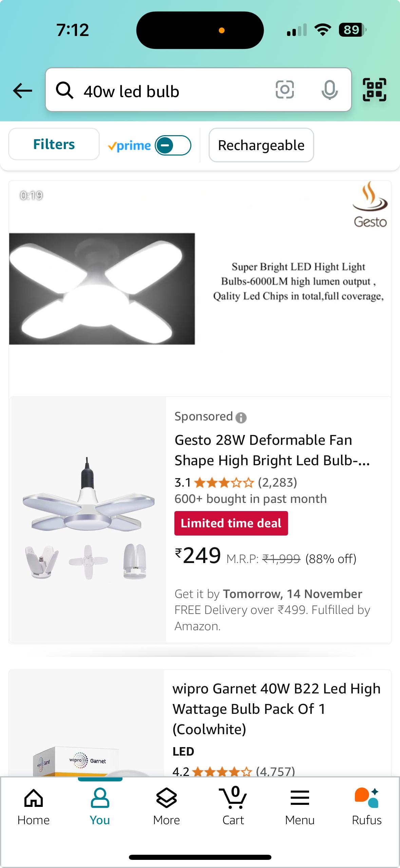Screen dimensions: 400x868
Task: Open Gesto 28W Deformable Fan bulb listing
Action: pyautogui.click(x=271, y=450)
